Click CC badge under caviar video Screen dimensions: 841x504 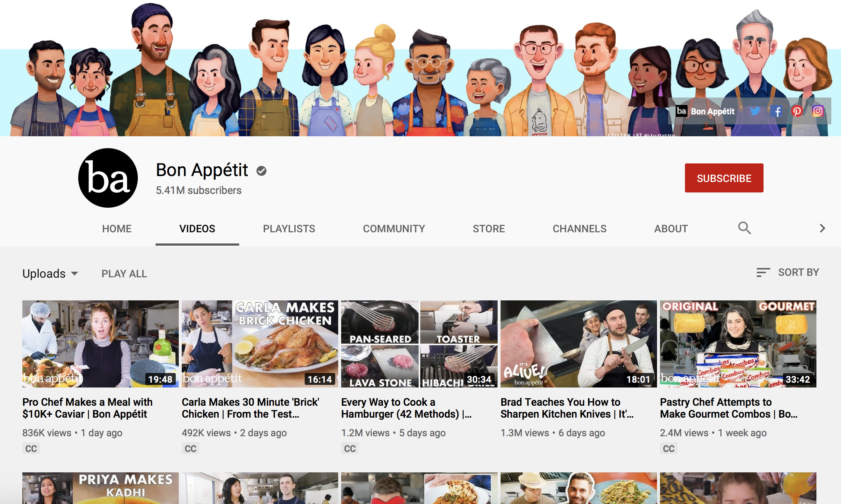pos(31,449)
